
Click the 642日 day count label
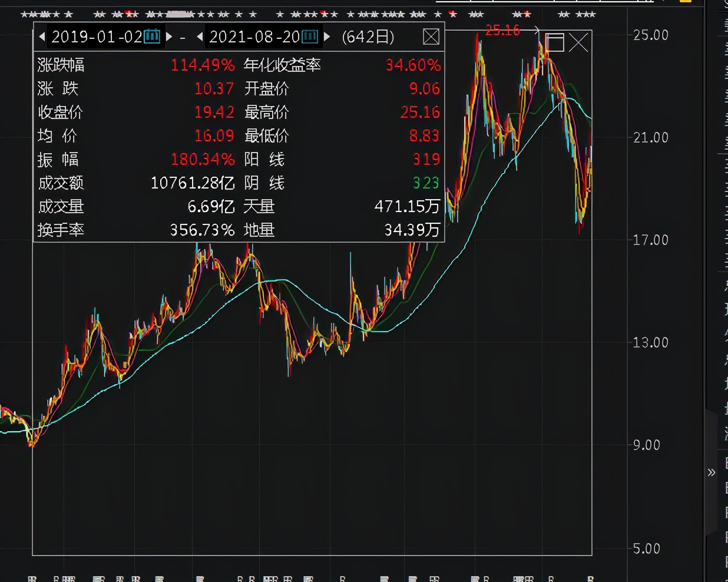click(368, 37)
